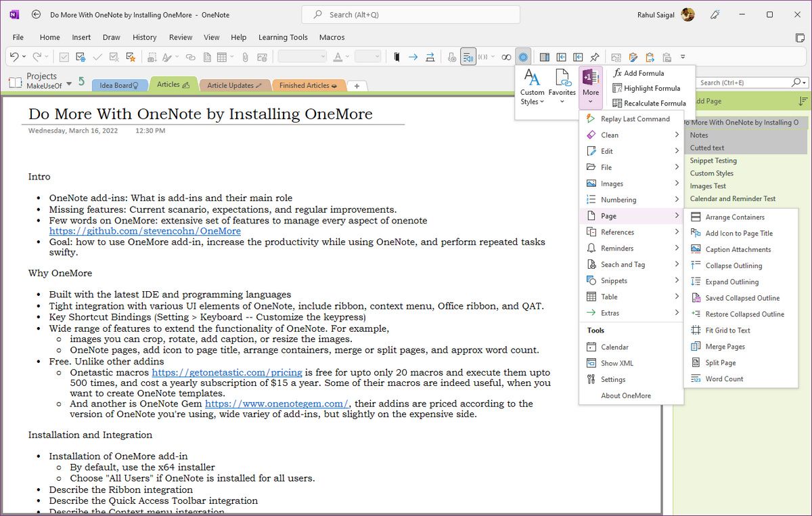
Task: Toggle the pin icon in toolbar
Action: pos(594,58)
